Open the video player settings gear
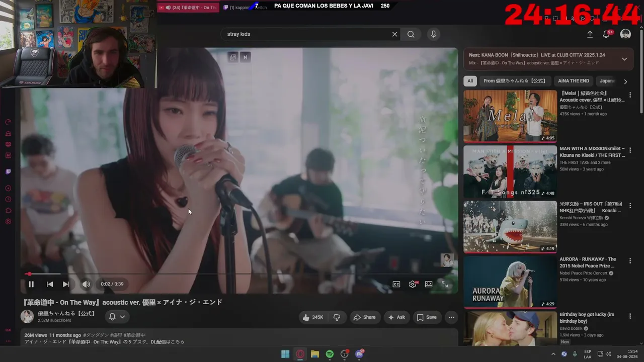 (413, 284)
